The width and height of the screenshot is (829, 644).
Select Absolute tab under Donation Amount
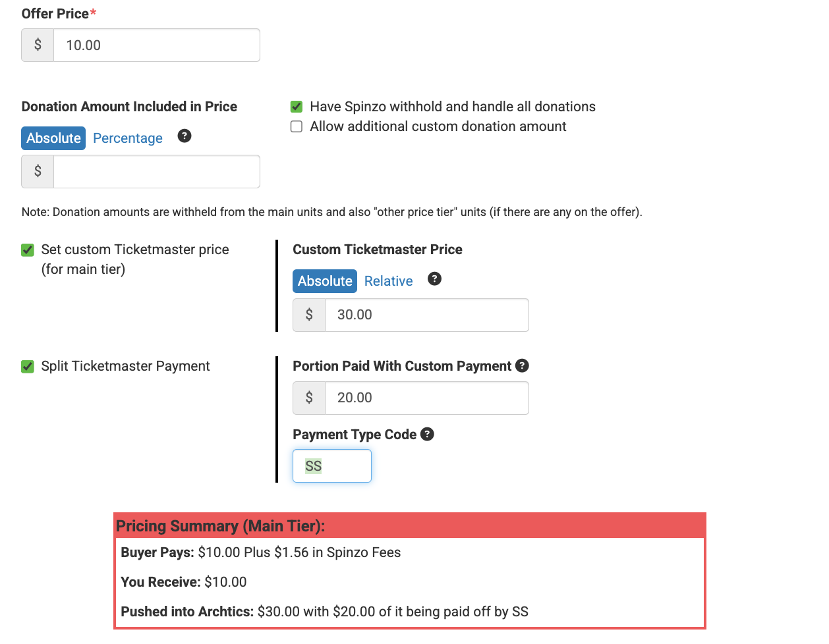(x=53, y=138)
